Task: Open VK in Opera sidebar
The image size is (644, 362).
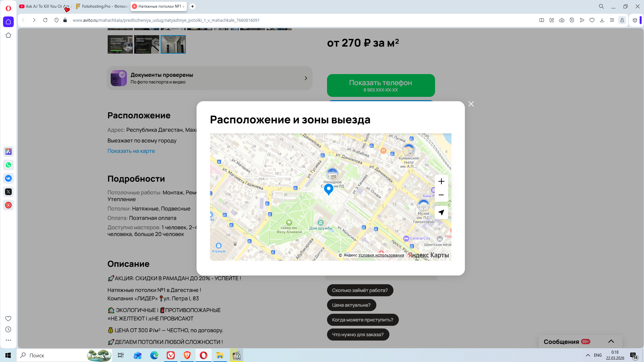Action: click(8, 178)
